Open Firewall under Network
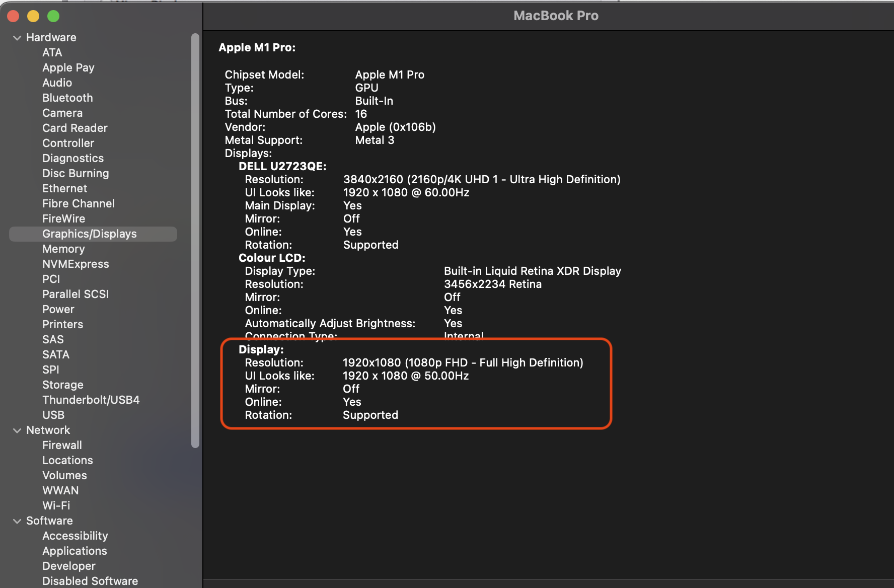 tap(62, 446)
